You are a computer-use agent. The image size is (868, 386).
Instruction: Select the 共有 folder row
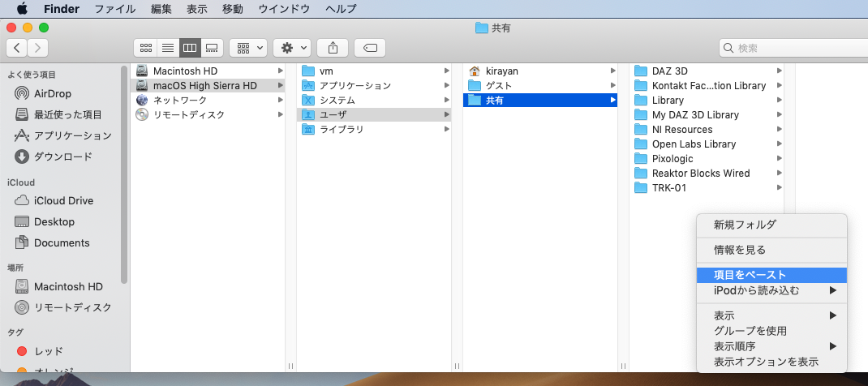[540, 100]
